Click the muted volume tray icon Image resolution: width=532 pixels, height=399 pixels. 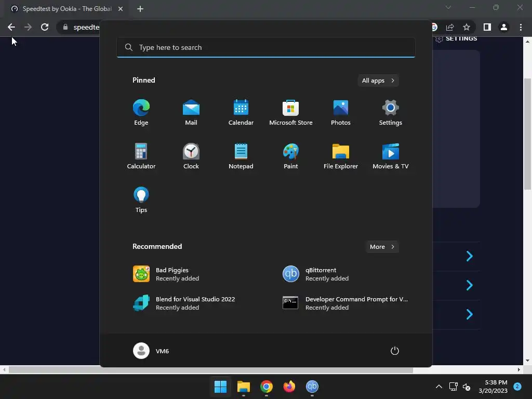[x=467, y=387]
